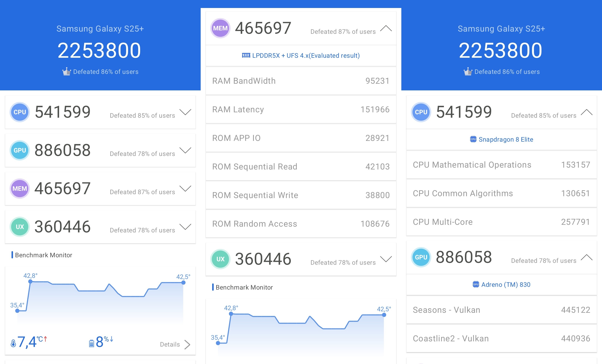The image size is (602, 364).
Task: Select the RAM BandWidth row
Action: 301,81
